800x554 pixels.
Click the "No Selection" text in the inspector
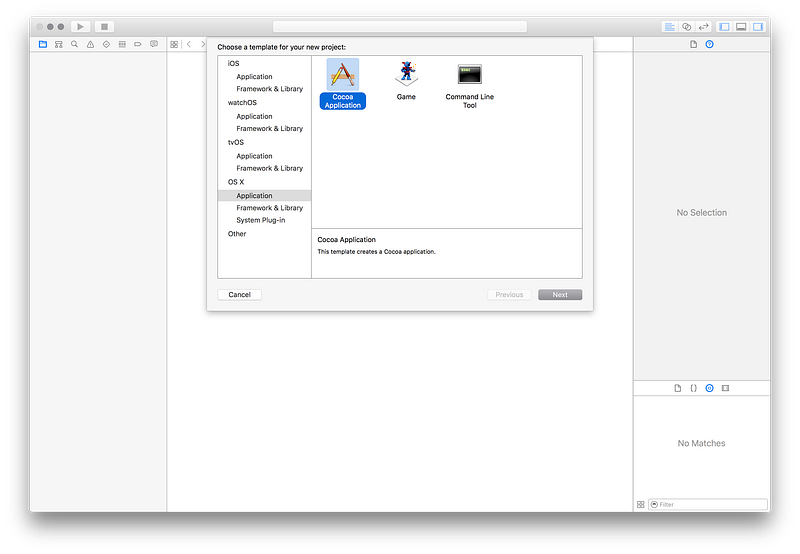click(x=702, y=213)
